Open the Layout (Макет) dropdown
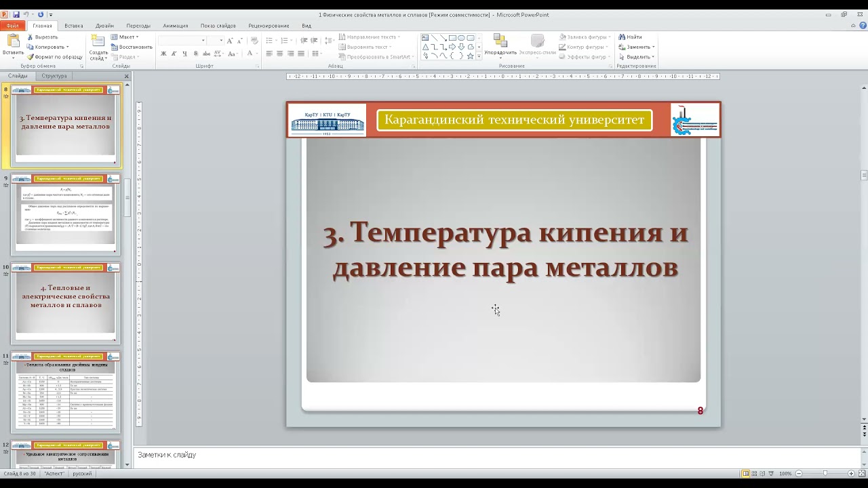 (125, 37)
